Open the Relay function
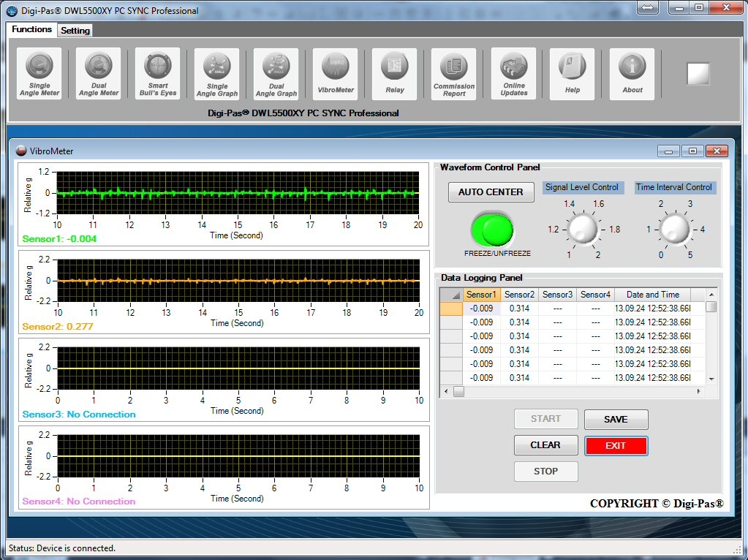 pos(395,74)
